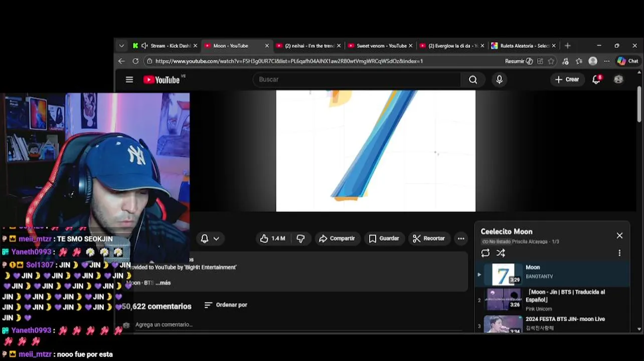Open the YouTube account avatar menu
This screenshot has height=361, width=644.
(x=618, y=80)
